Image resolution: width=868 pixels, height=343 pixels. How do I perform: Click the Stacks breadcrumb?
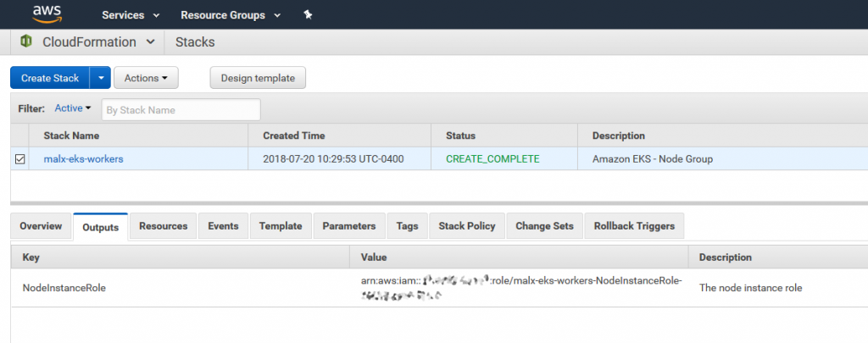195,42
